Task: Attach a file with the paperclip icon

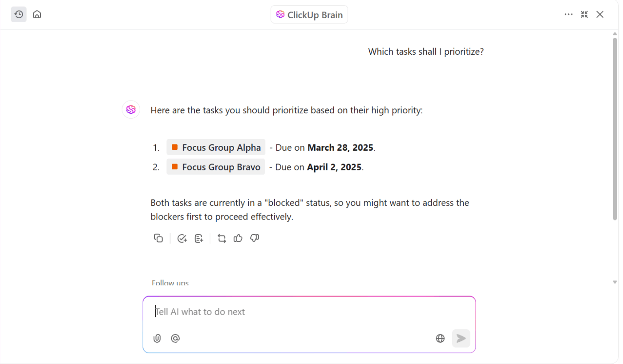Action: (x=157, y=338)
